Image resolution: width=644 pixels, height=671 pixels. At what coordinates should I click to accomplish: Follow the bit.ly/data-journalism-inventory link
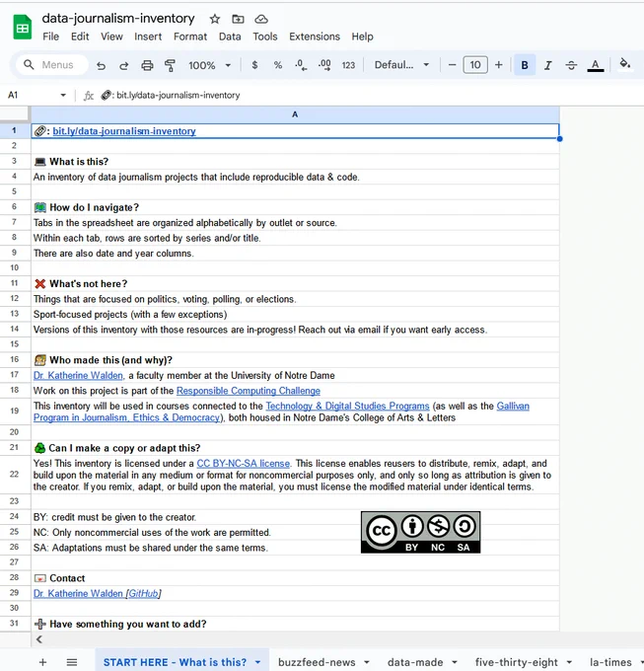[124, 131]
